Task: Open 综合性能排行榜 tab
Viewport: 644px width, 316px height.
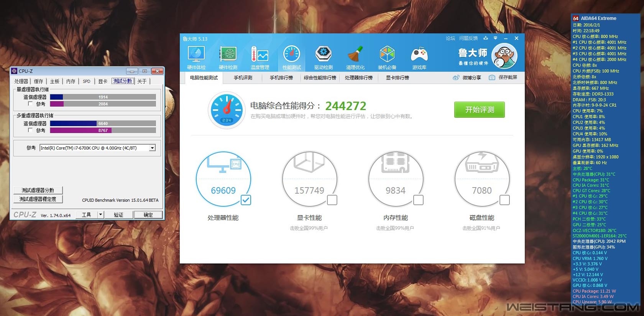Action: tap(320, 77)
